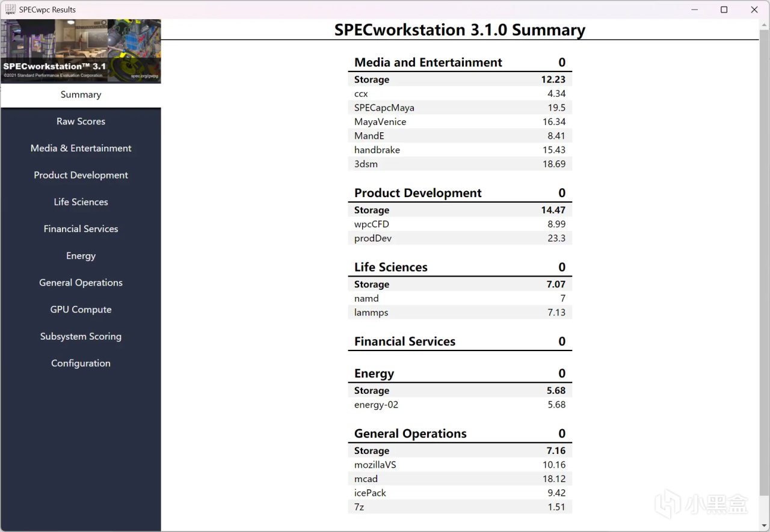The height and width of the screenshot is (532, 770).
Task: Click the "mcad" row label
Action: [x=366, y=479]
